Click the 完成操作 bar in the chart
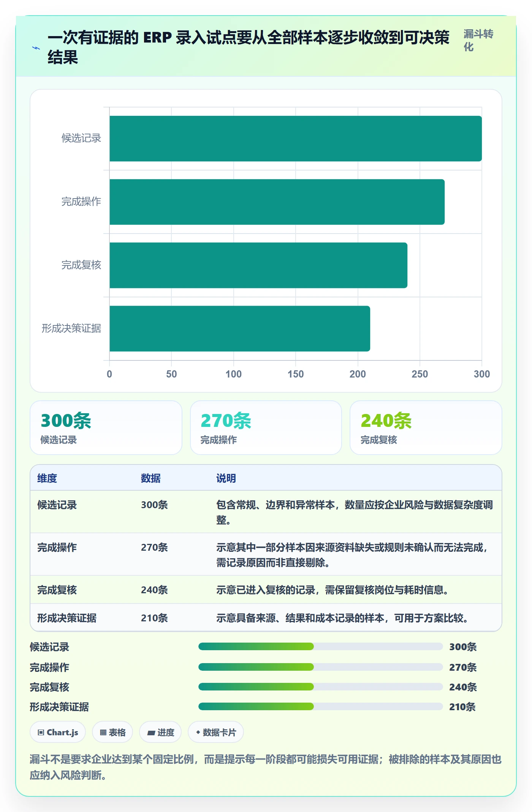The height and width of the screenshot is (812, 532). pos(277,202)
